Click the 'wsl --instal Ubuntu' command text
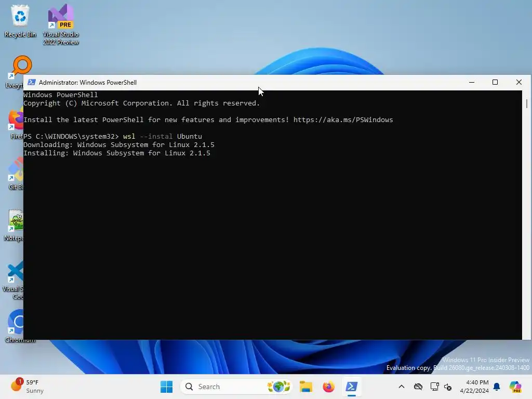This screenshot has height=399, width=532. pyautogui.click(x=162, y=137)
